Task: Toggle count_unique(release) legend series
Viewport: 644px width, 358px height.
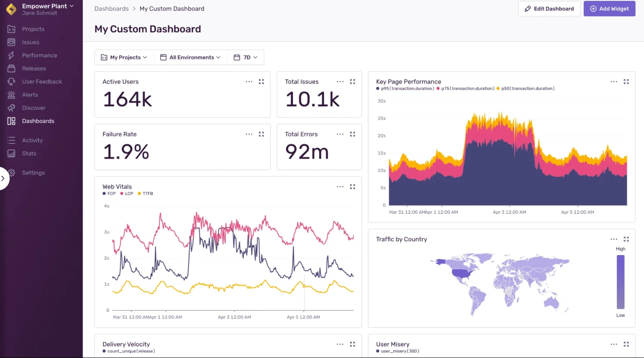Action: tap(129, 351)
